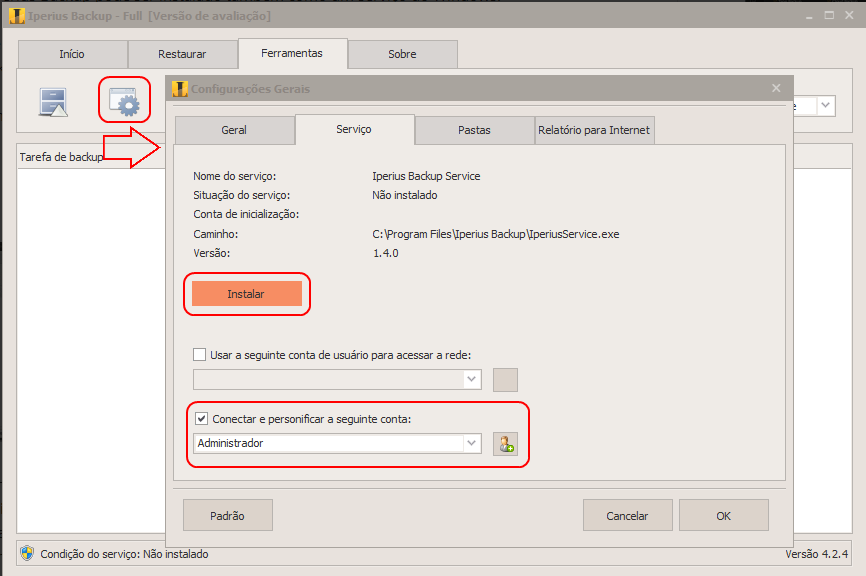This screenshot has width=866, height=576.
Task: Click the Versão: label in the dialog
Action: coord(212,253)
